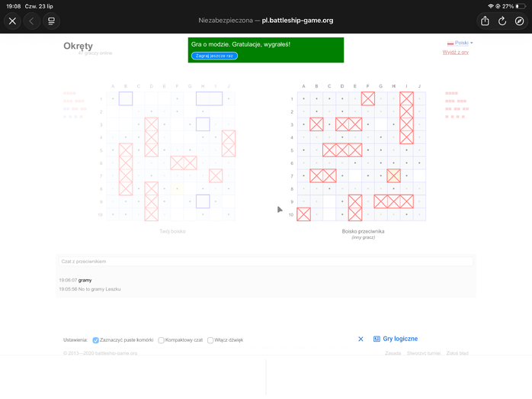The width and height of the screenshot is (532, 399).
Task: Open the Zasada footer link
Action: coord(393,353)
